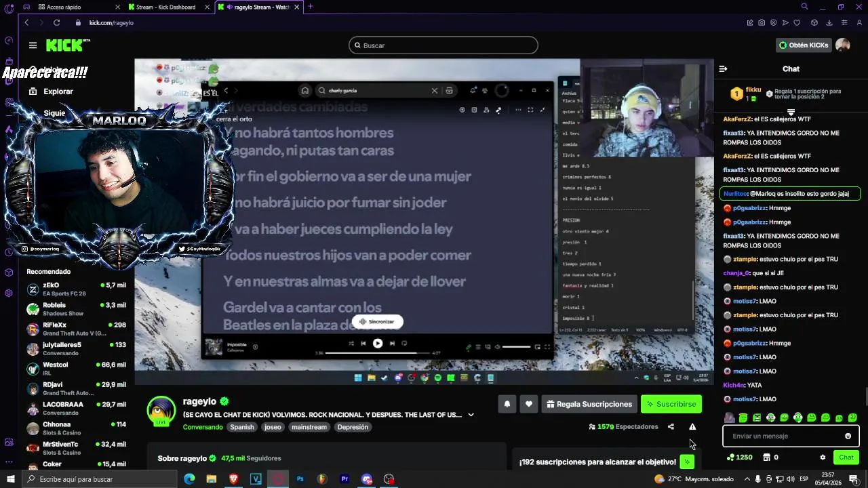Viewport: 868px width, 488px height.
Task: Send message with Chat button
Action: coord(846,457)
